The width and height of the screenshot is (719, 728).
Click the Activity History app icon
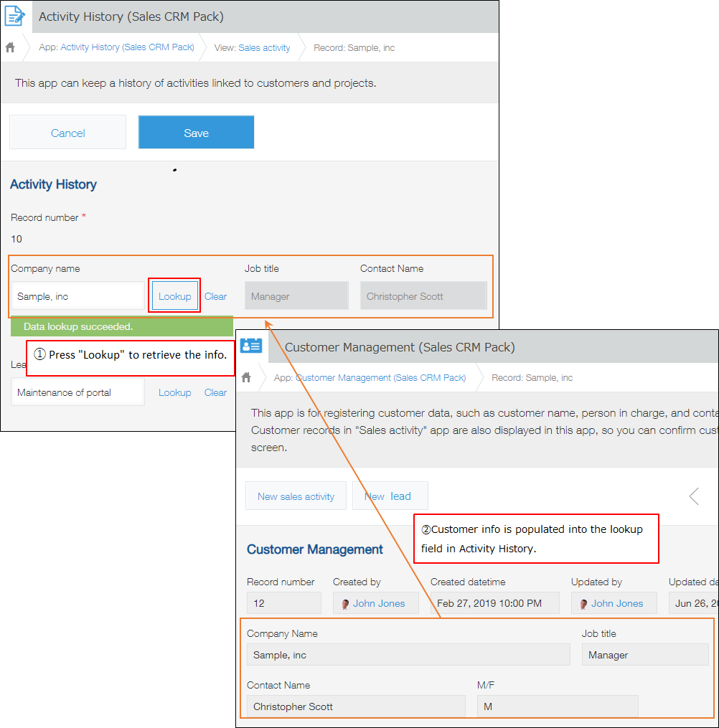14,16
